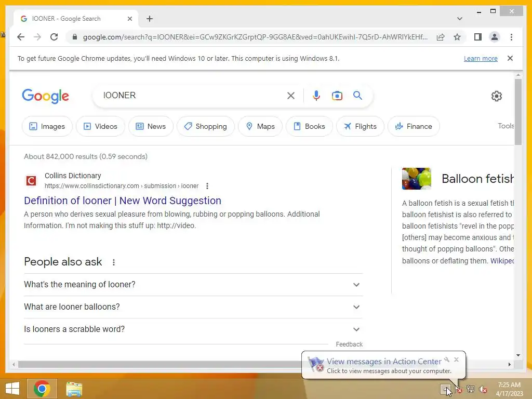Image resolution: width=532 pixels, height=399 pixels.
Task: Click the horizontal scrollbar left arrow
Action: pos(14,364)
